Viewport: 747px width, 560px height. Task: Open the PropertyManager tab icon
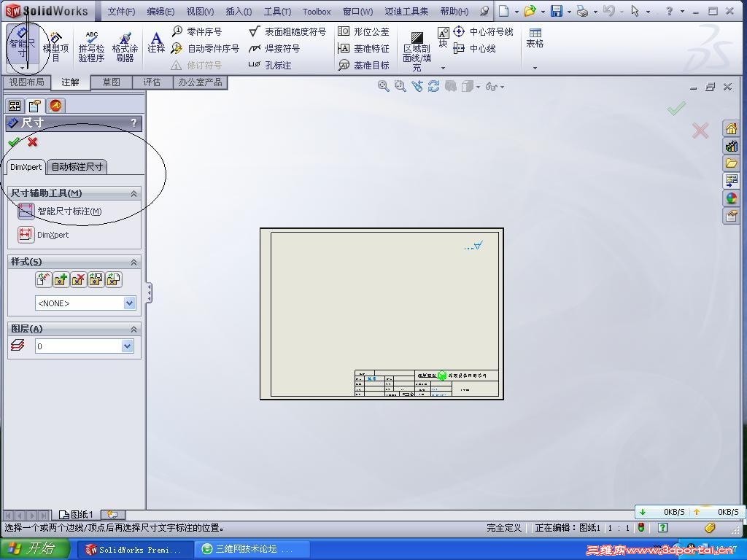(x=35, y=106)
